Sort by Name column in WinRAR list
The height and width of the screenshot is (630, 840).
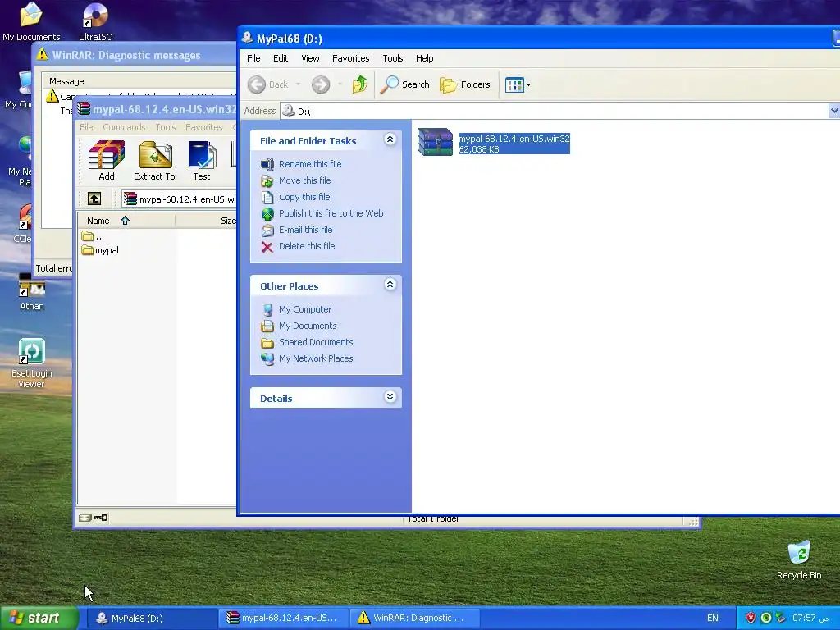coord(126,221)
